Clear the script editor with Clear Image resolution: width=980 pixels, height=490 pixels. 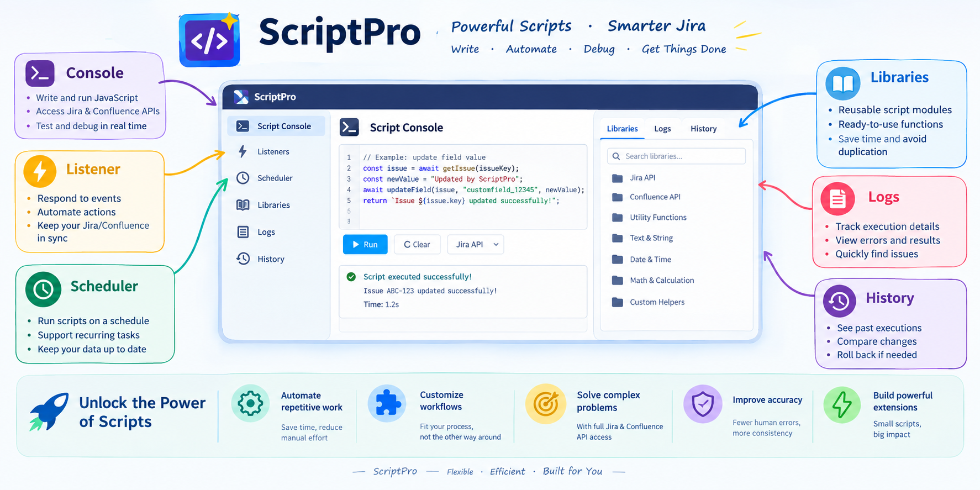click(x=417, y=244)
